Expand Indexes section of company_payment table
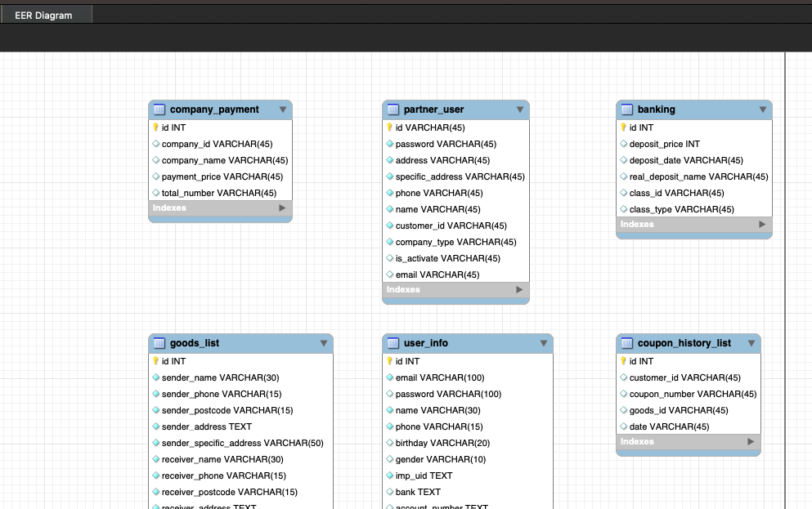Image resolution: width=812 pixels, height=509 pixels. point(282,208)
